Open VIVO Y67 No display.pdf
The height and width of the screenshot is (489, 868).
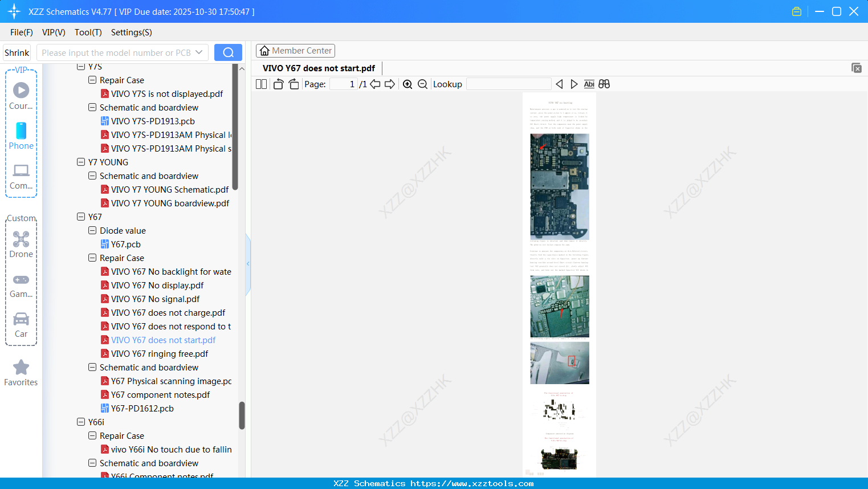[157, 285]
